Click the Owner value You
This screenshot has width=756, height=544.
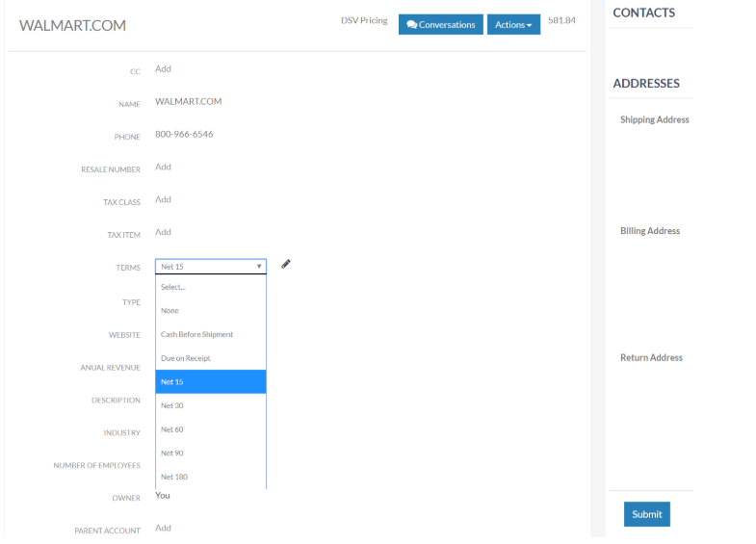163,495
